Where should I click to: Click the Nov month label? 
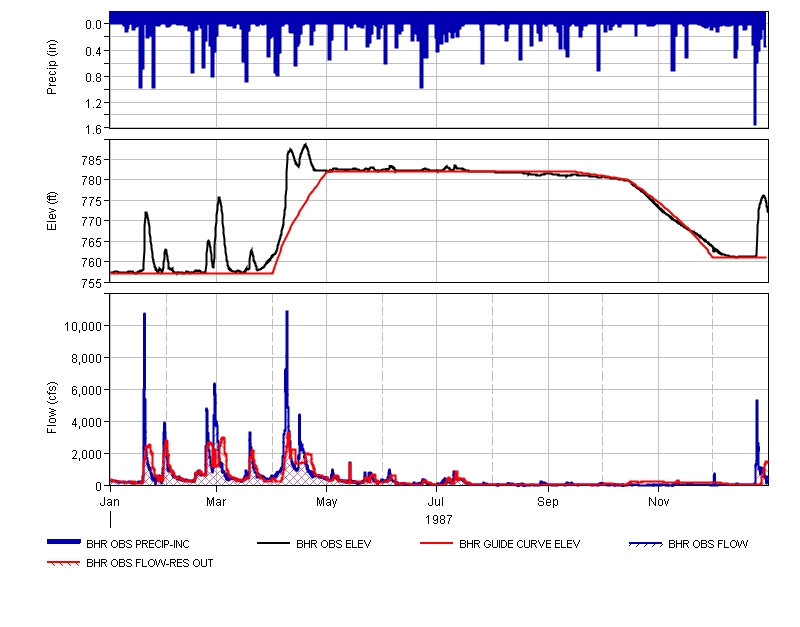[659, 502]
